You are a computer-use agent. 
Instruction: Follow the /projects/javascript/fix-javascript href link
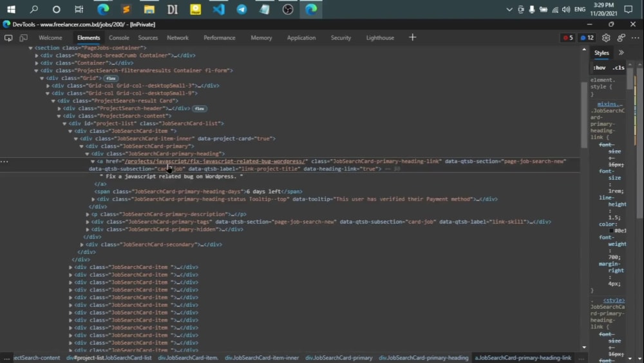tap(215, 161)
